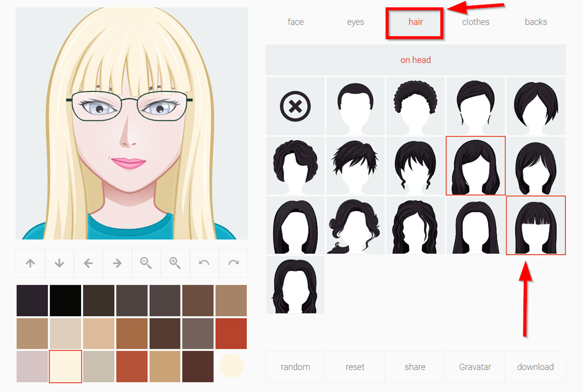Open the clothes tab
The height and width of the screenshot is (392, 583).
(475, 22)
